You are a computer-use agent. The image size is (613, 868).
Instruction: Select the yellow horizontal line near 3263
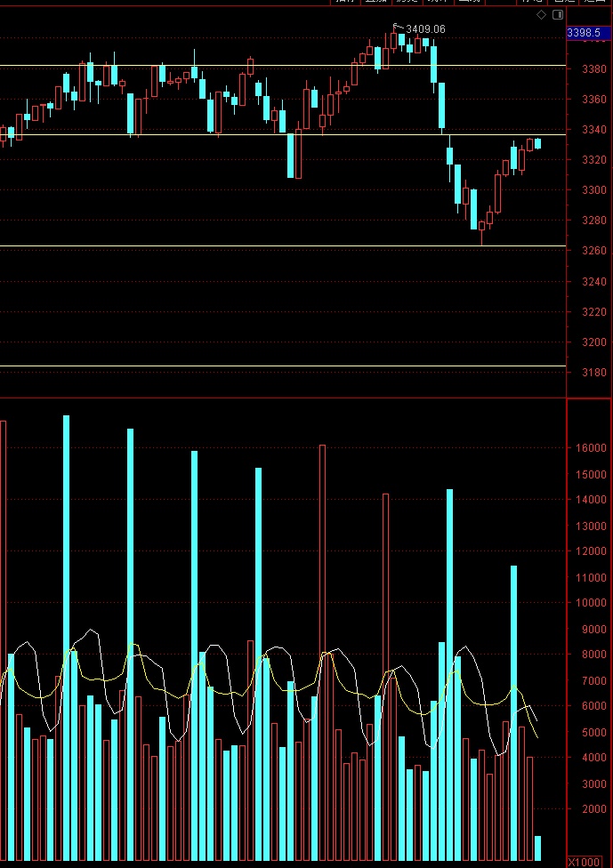coord(283,245)
